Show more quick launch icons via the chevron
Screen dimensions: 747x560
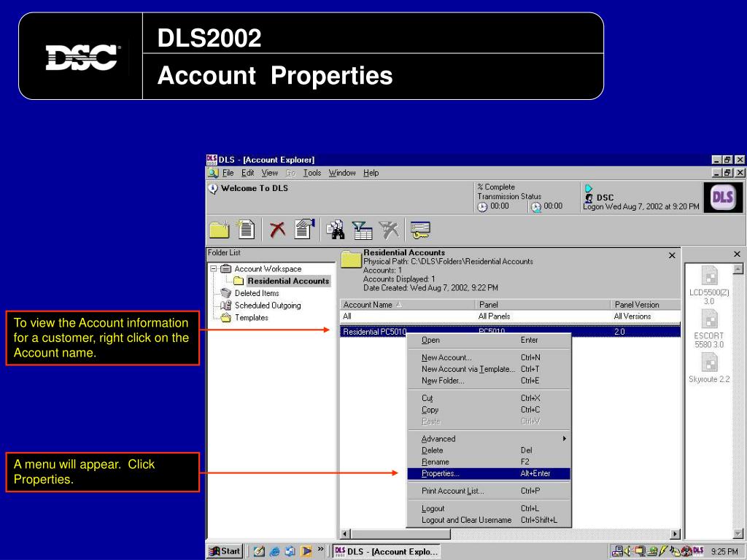point(321,549)
